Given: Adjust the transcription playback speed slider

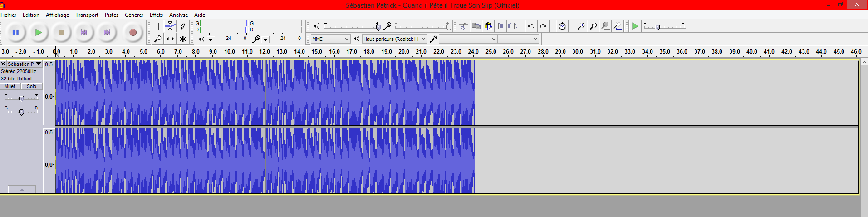Looking at the screenshot, I should tap(664, 26).
